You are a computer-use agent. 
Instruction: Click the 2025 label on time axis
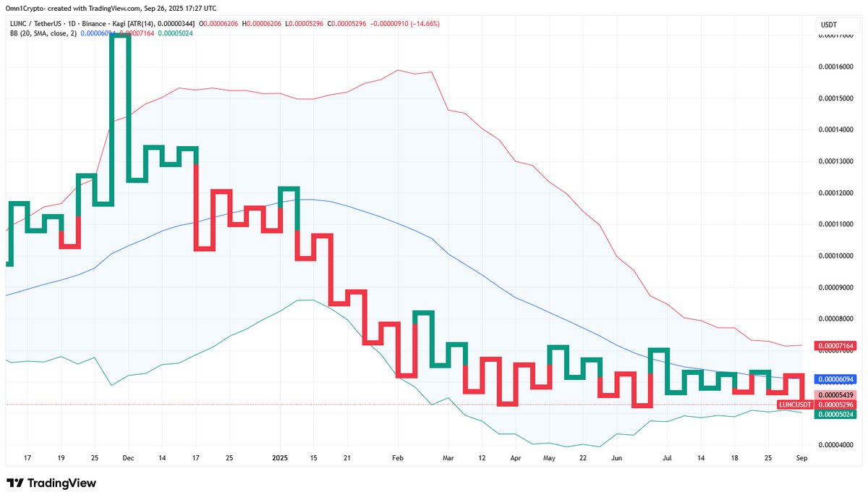click(x=279, y=458)
